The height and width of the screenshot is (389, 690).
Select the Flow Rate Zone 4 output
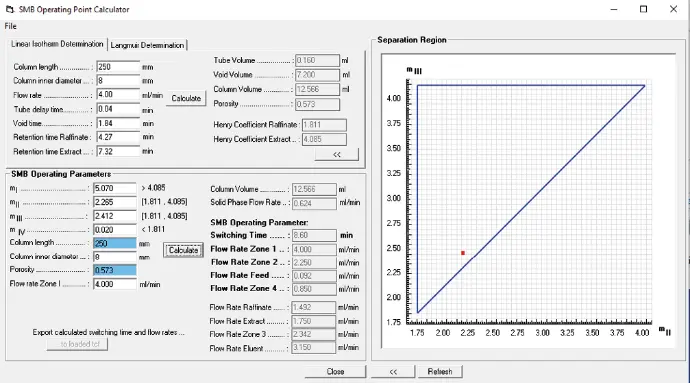point(314,289)
